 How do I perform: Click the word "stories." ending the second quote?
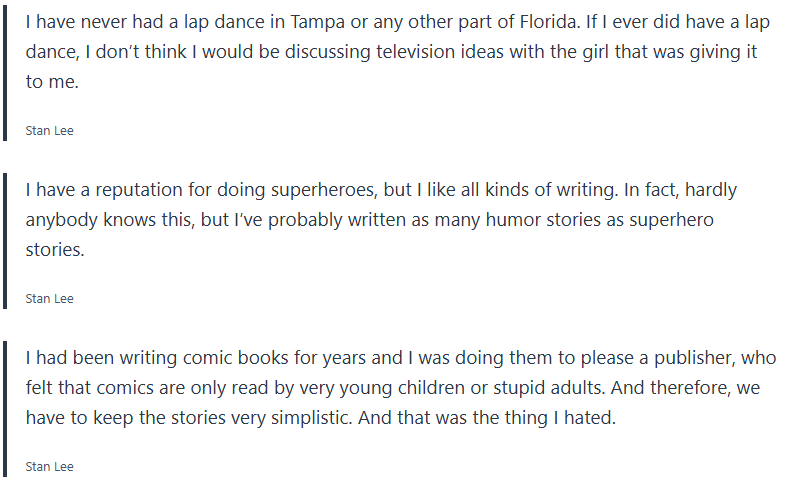click(55, 250)
